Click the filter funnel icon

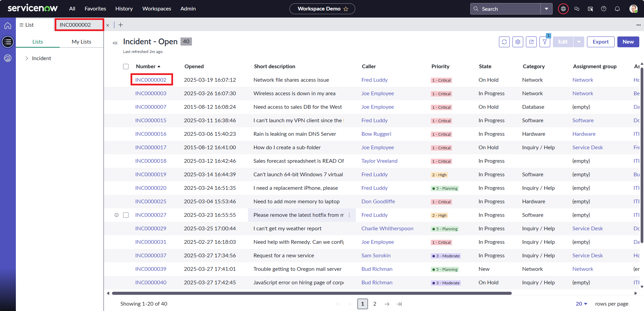544,42
